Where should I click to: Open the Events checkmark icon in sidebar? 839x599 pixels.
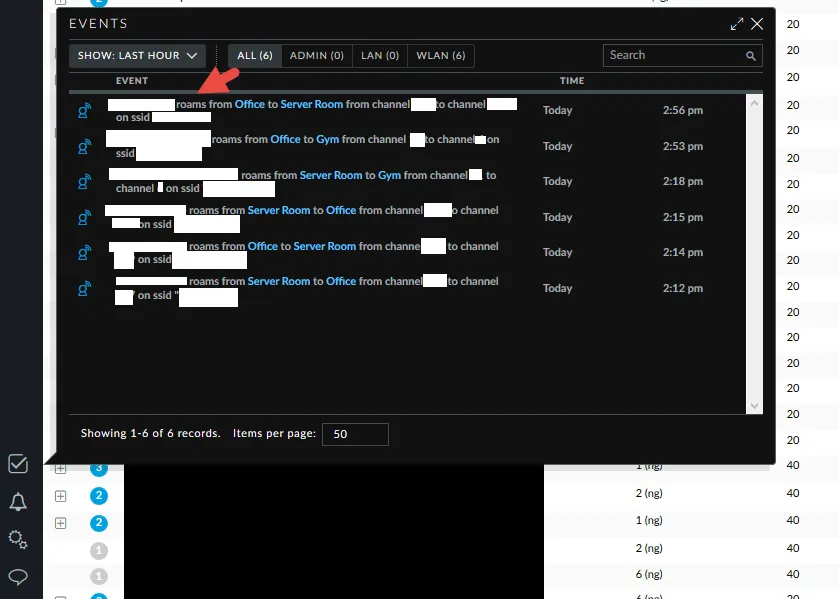click(18, 463)
